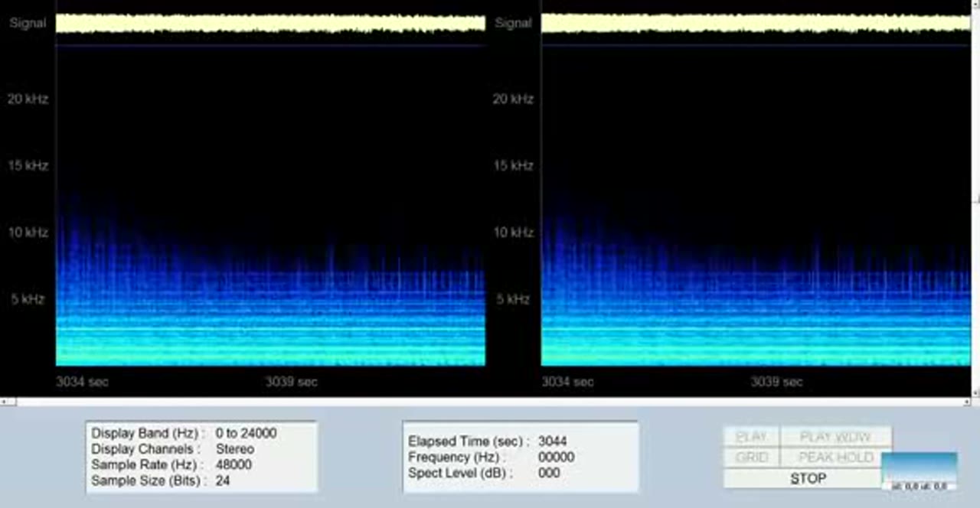Viewport: 980px width, 508px height.
Task: Click inside the right channel spectrogram
Action: pos(756,207)
